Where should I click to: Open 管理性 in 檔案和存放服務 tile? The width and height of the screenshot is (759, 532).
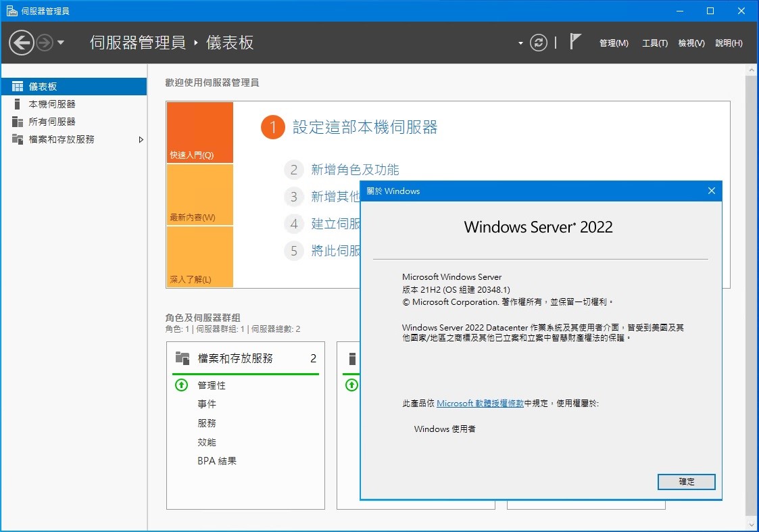pos(212,385)
